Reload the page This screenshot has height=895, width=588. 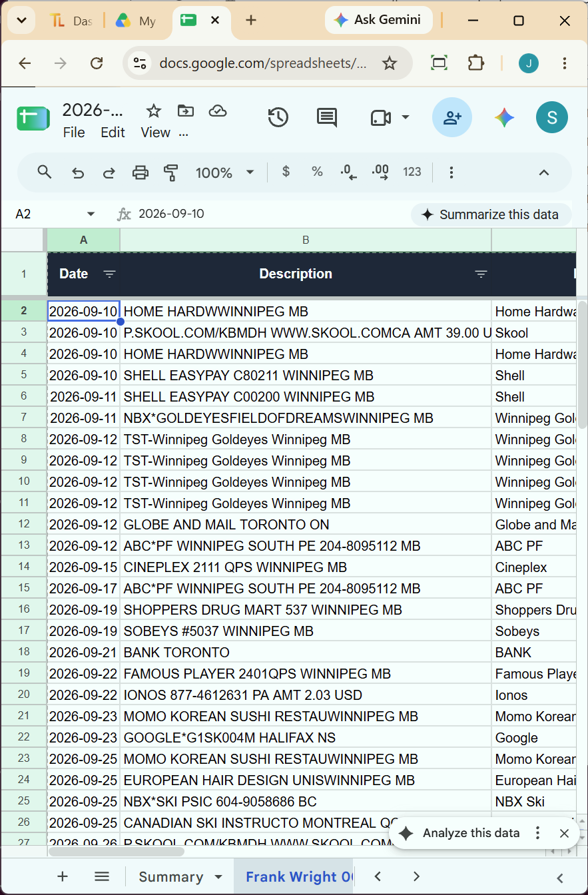[x=97, y=63]
